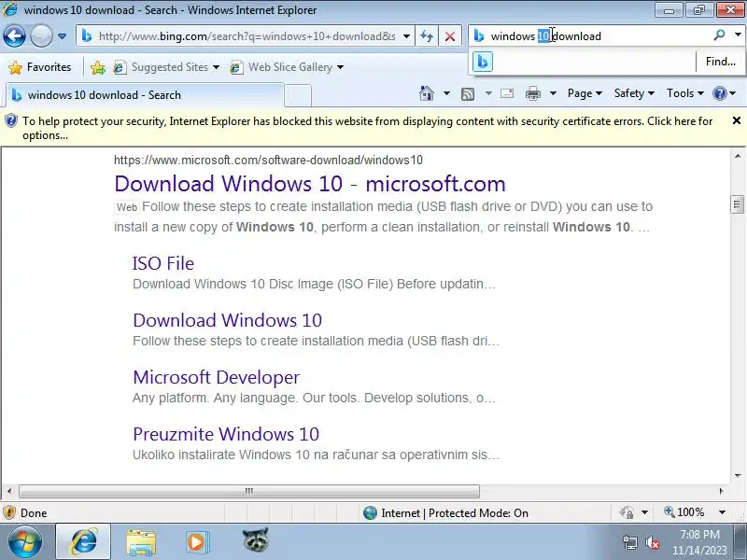Click the vertical scrollbar up arrow
747x560 pixels.
coord(738,156)
